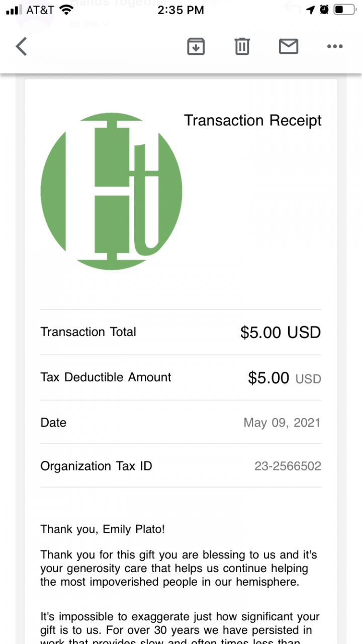
Task: Tap the green HT organization logo
Action: pos(111,191)
